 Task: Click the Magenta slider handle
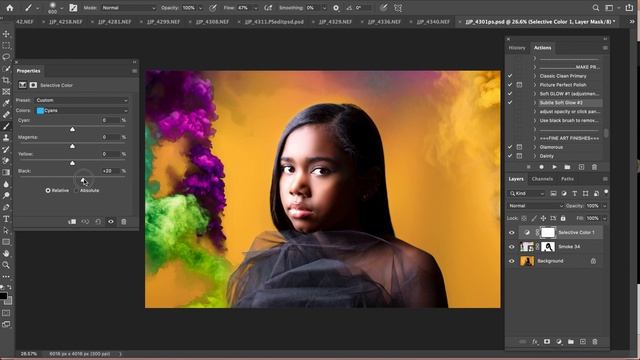click(72, 146)
